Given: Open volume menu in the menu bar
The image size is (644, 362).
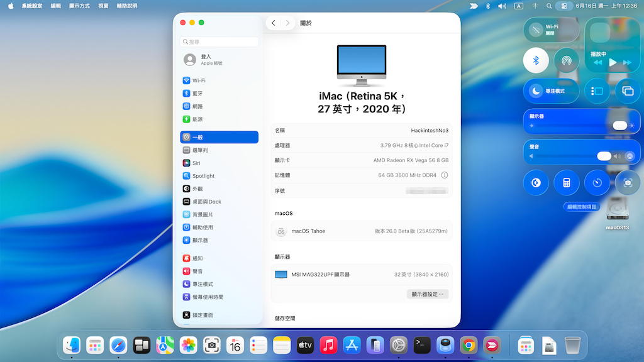Looking at the screenshot, I should [x=502, y=6].
